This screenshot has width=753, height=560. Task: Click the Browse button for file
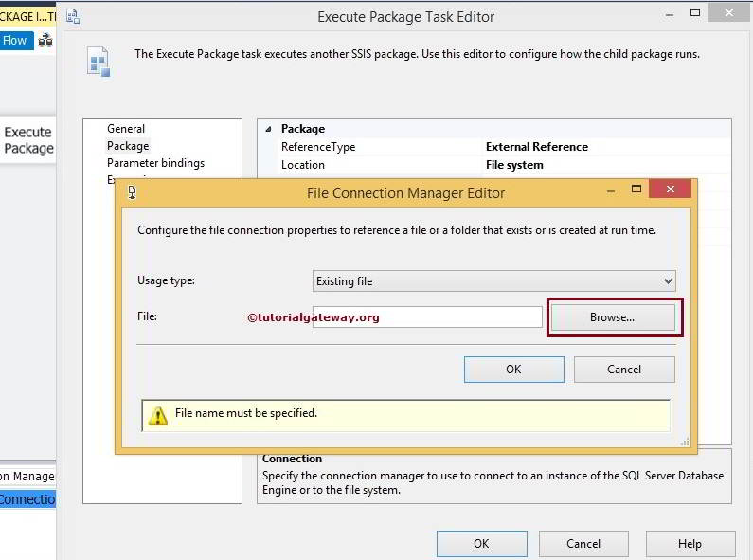[612, 317]
